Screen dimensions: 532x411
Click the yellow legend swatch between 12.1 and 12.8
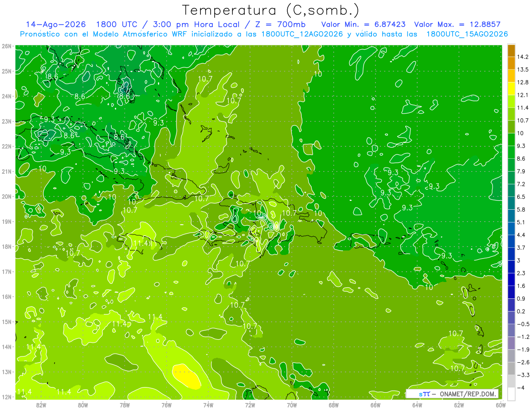pyautogui.click(x=511, y=89)
